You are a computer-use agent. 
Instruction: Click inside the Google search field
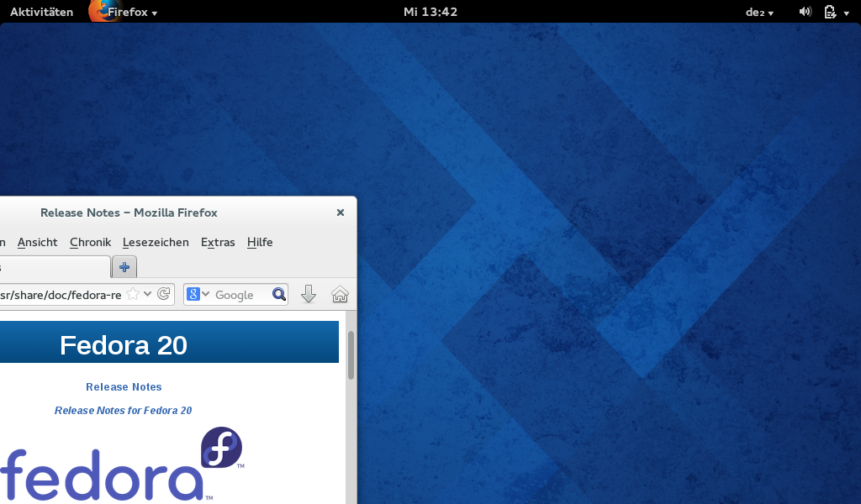tap(240, 295)
